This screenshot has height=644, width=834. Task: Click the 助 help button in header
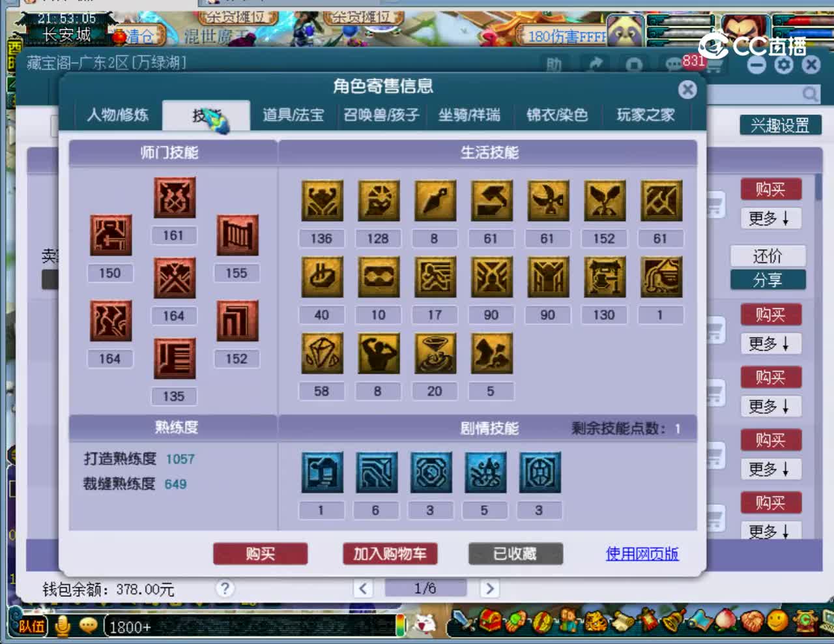554,65
